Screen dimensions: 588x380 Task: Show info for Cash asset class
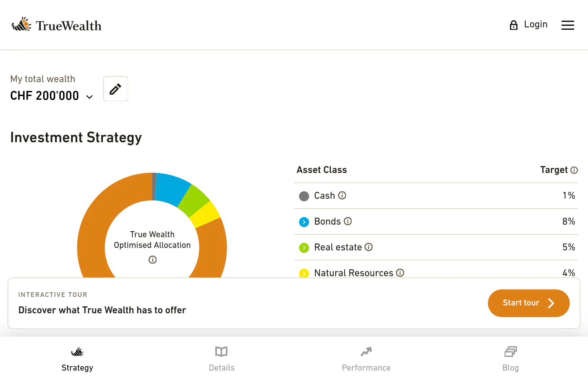pos(342,195)
